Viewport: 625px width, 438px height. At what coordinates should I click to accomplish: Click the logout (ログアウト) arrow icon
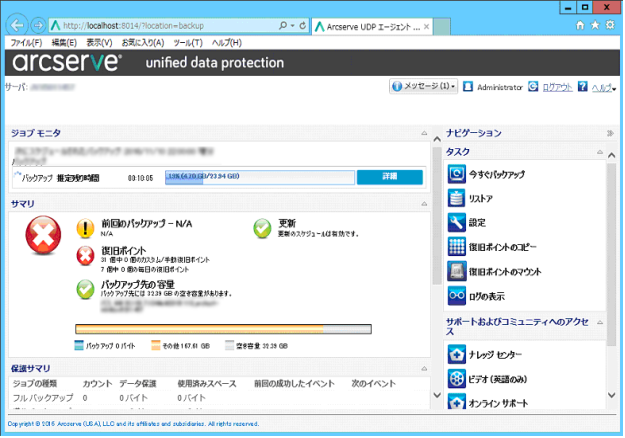click(533, 86)
